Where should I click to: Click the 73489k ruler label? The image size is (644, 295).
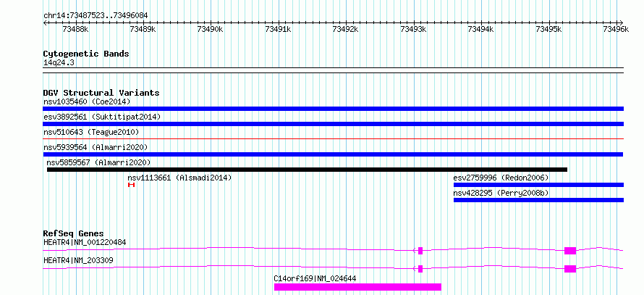tap(143, 29)
